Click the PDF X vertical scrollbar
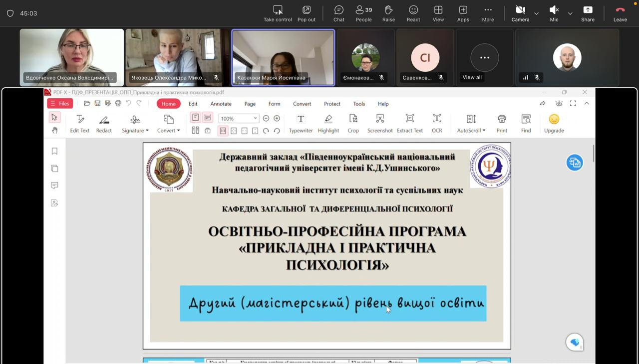The width and height of the screenshot is (639, 364). click(593, 153)
